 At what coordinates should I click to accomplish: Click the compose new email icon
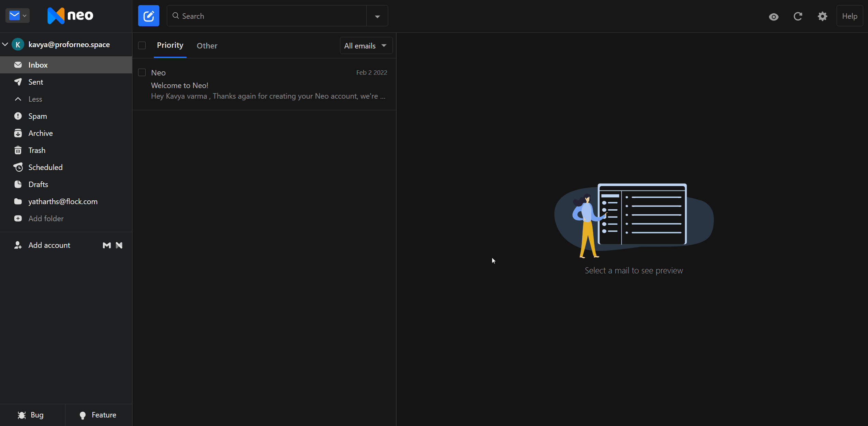point(148,16)
